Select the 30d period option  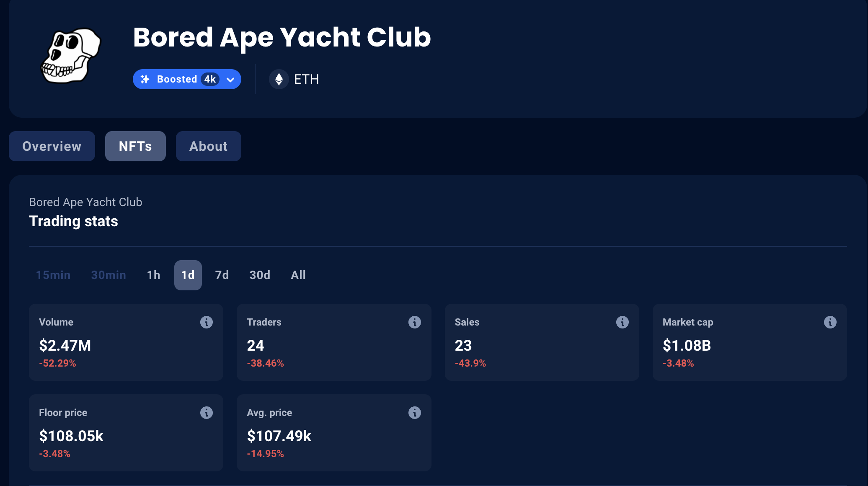click(259, 275)
